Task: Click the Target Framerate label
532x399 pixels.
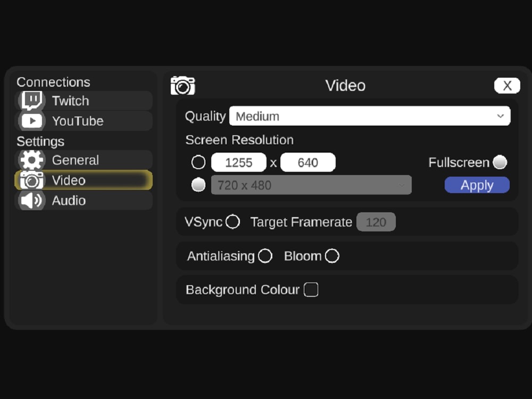Action: pos(301,222)
